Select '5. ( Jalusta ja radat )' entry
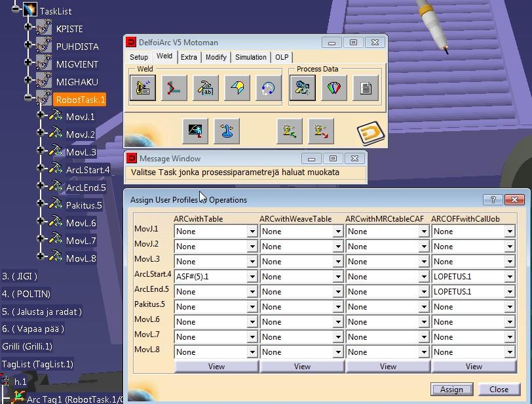Screen dimensions: 532x404 click(42, 312)
